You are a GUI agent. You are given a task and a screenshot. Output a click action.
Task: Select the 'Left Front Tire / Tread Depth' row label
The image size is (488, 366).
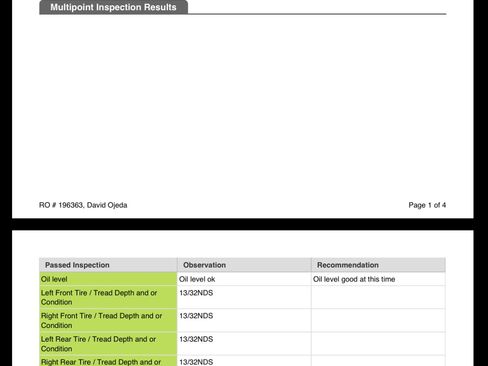pos(108,297)
